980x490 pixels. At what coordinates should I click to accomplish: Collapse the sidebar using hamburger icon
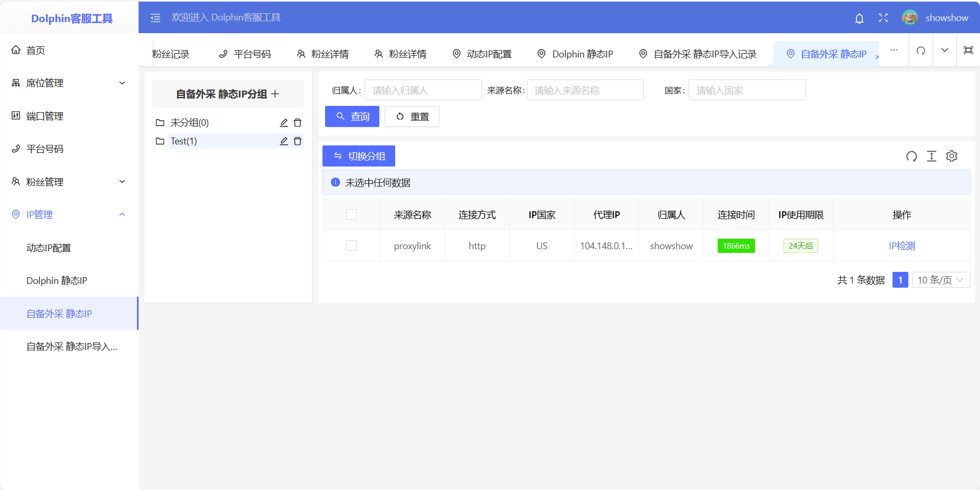pyautogui.click(x=155, y=18)
